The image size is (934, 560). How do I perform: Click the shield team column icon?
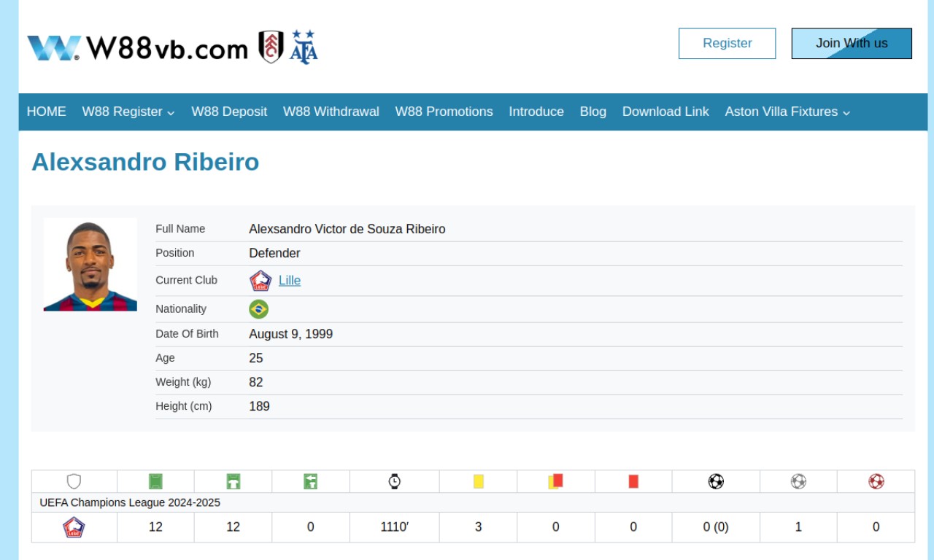(74, 481)
